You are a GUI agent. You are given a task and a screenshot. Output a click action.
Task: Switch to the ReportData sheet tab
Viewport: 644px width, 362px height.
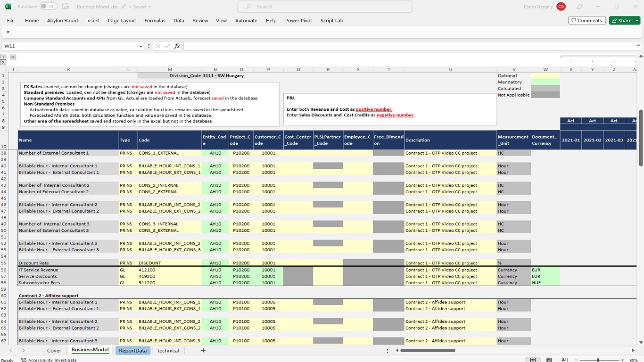click(132, 350)
